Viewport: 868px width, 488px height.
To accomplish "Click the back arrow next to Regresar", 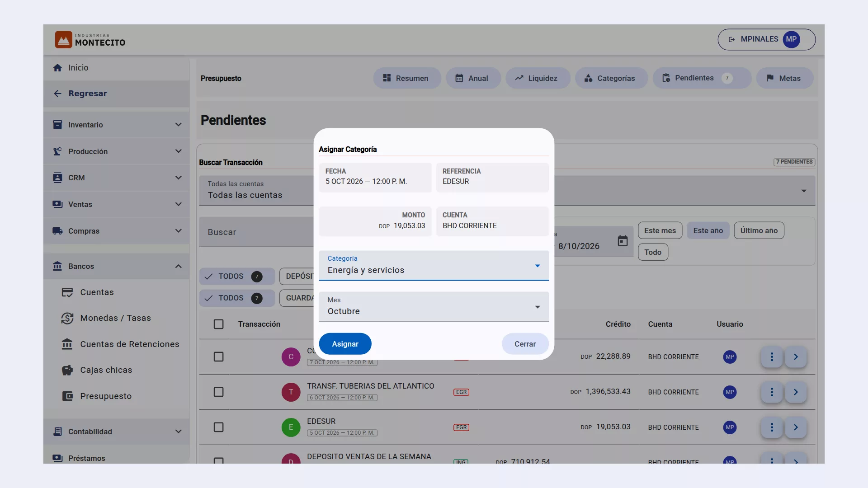I will 57,94.
